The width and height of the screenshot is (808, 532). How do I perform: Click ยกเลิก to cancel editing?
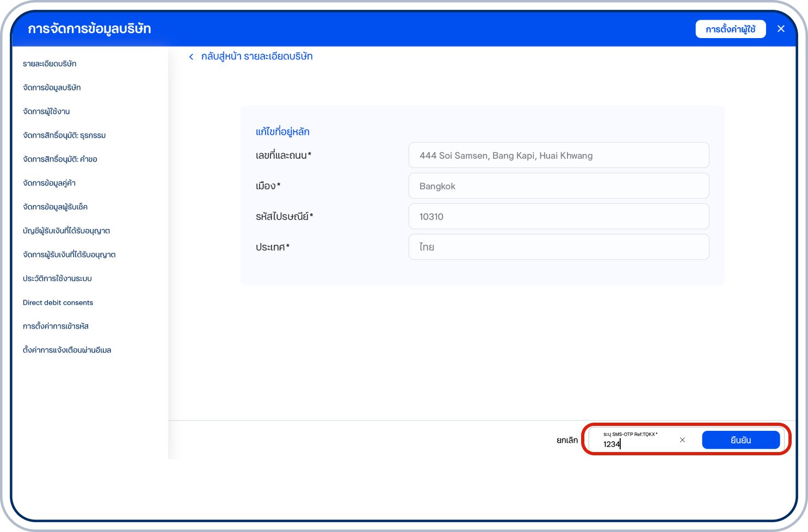567,440
